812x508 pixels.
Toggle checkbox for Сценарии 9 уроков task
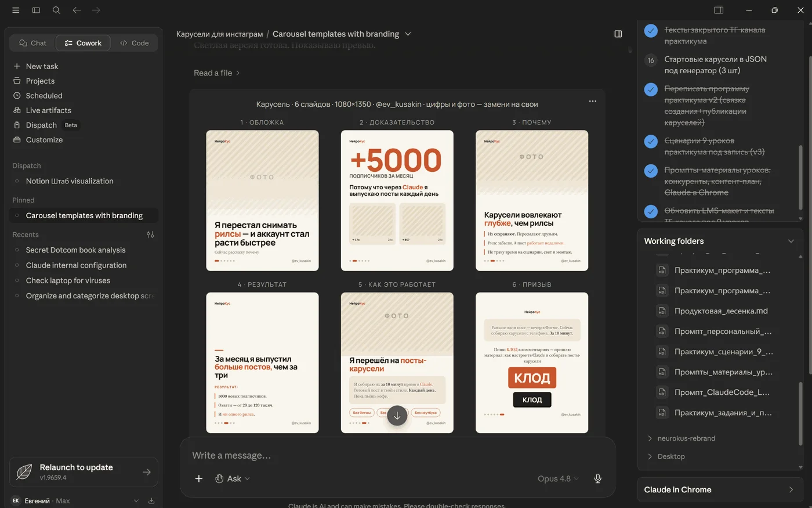pos(651,141)
